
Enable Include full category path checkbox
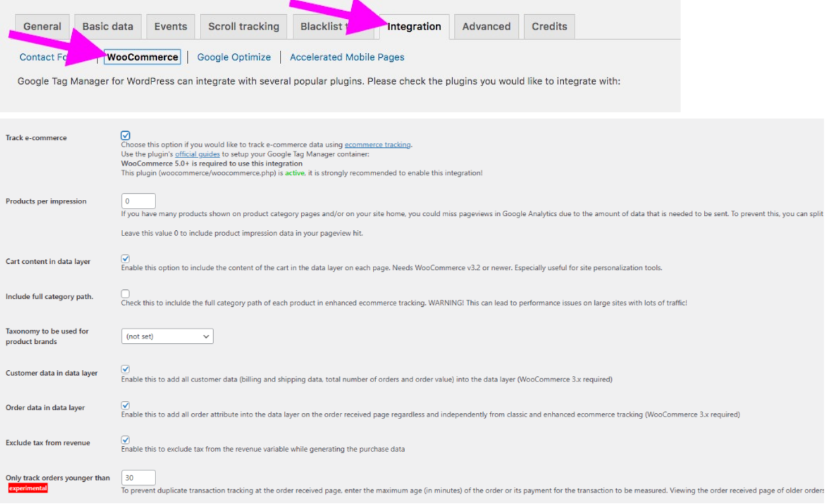(x=126, y=293)
